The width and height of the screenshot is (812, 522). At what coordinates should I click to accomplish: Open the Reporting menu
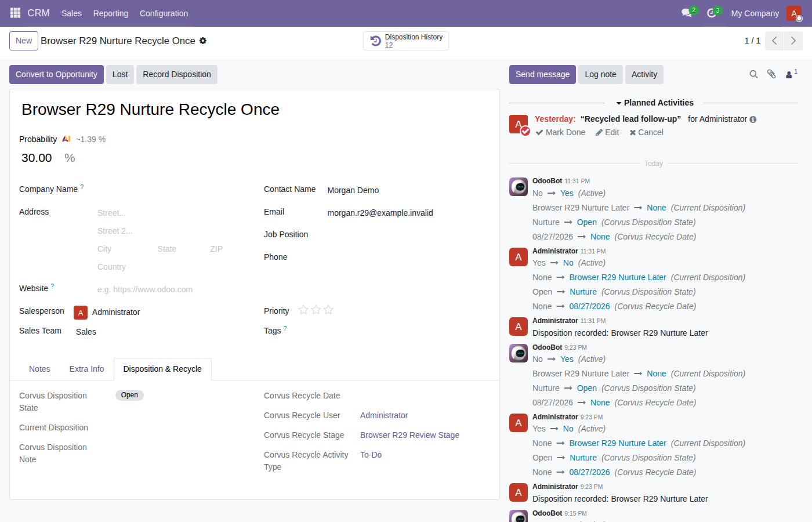click(x=111, y=13)
